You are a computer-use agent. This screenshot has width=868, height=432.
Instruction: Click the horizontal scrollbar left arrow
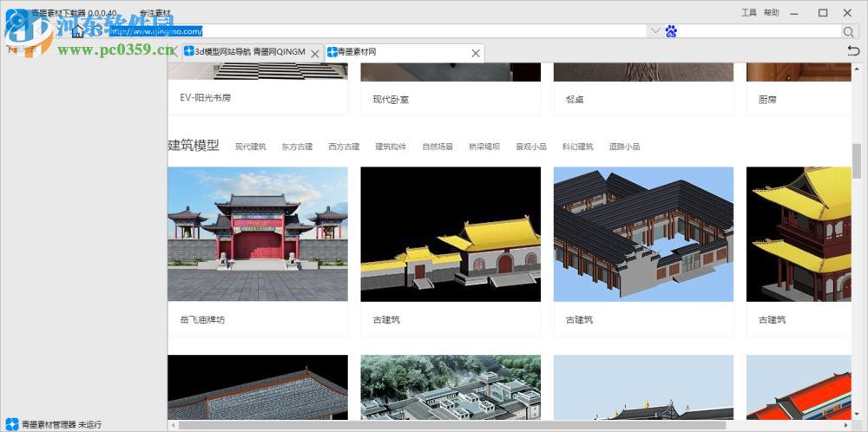[x=172, y=425]
